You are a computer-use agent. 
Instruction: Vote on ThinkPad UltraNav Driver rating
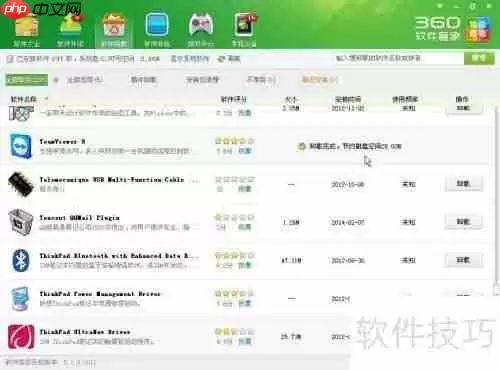click(x=245, y=341)
